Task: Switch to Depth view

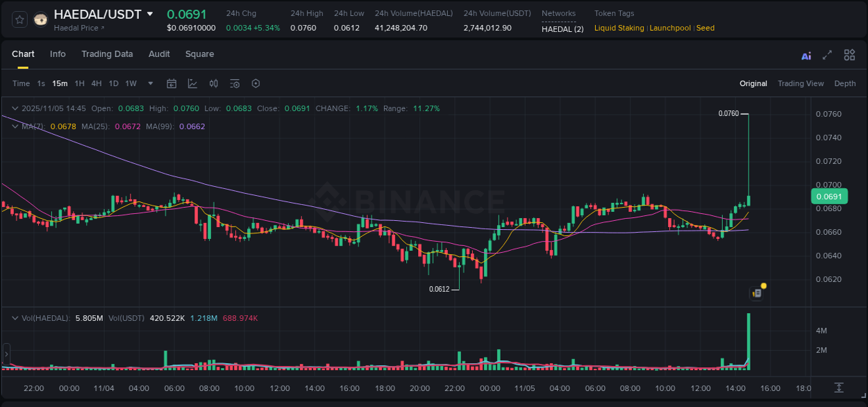Action: (x=845, y=83)
